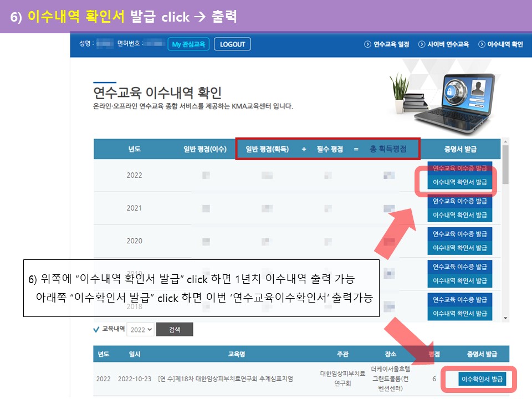Click the yearly table scrollbar thumb
The image size is (532, 399).
(505, 166)
